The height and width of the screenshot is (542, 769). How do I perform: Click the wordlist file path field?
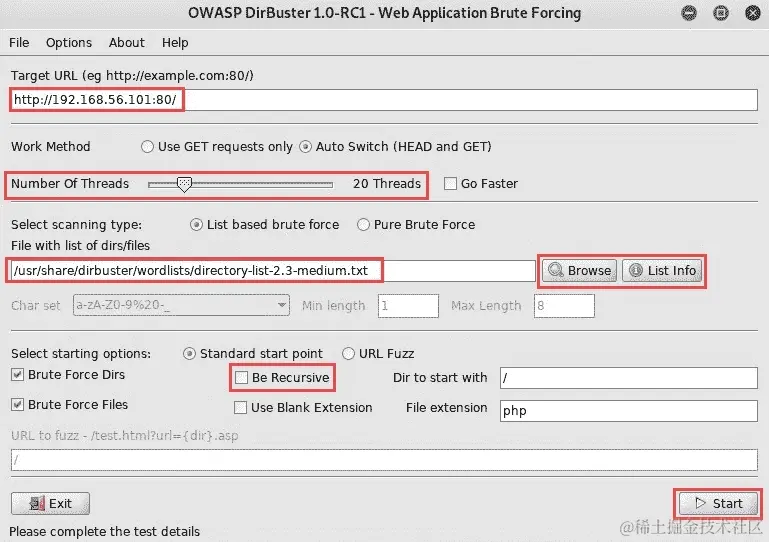pos(273,271)
